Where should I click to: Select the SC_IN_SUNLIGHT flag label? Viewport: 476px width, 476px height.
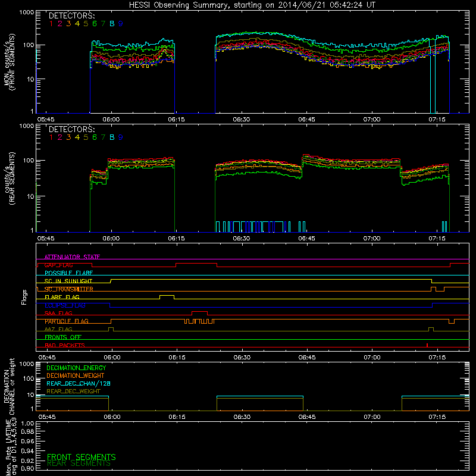click(x=68, y=281)
